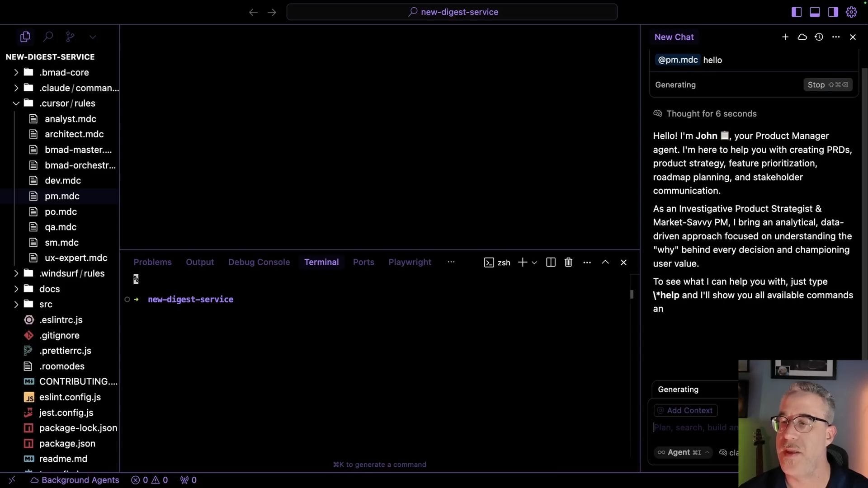Open settings gear icon at top right
The image size is (868, 488).
coord(851,12)
